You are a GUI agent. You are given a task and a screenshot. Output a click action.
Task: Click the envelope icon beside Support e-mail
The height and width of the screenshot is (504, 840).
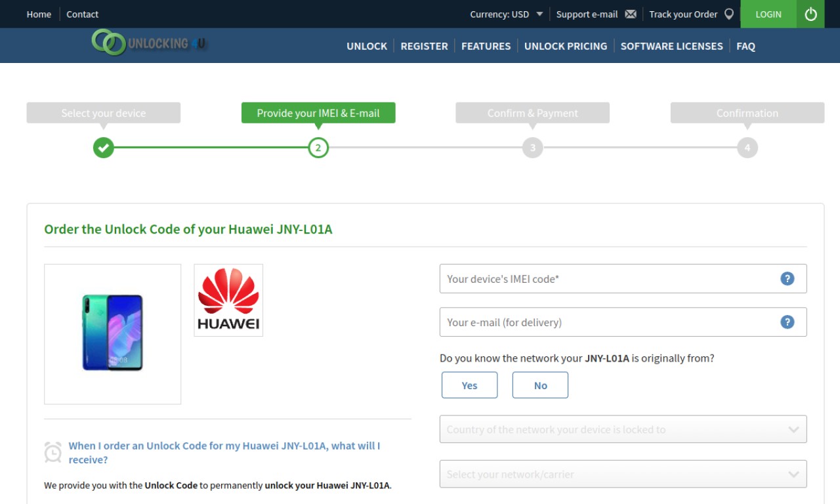631,14
